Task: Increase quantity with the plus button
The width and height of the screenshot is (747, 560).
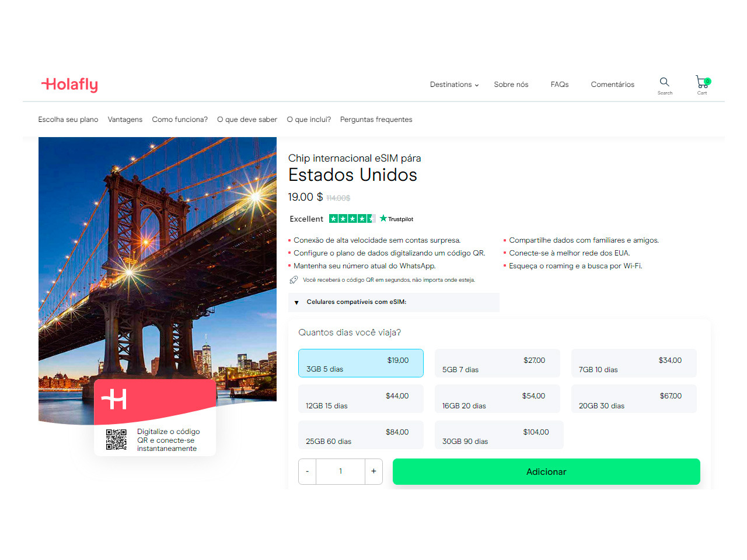Action: point(373,471)
